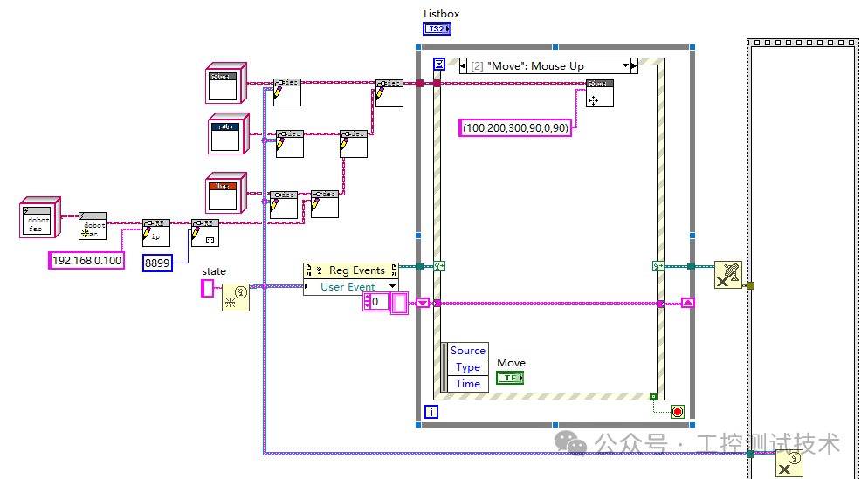Click the Listbox I32 terminal
Viewport: 868px width, 479px height.
pyautogui.click(x=437, y=29)
